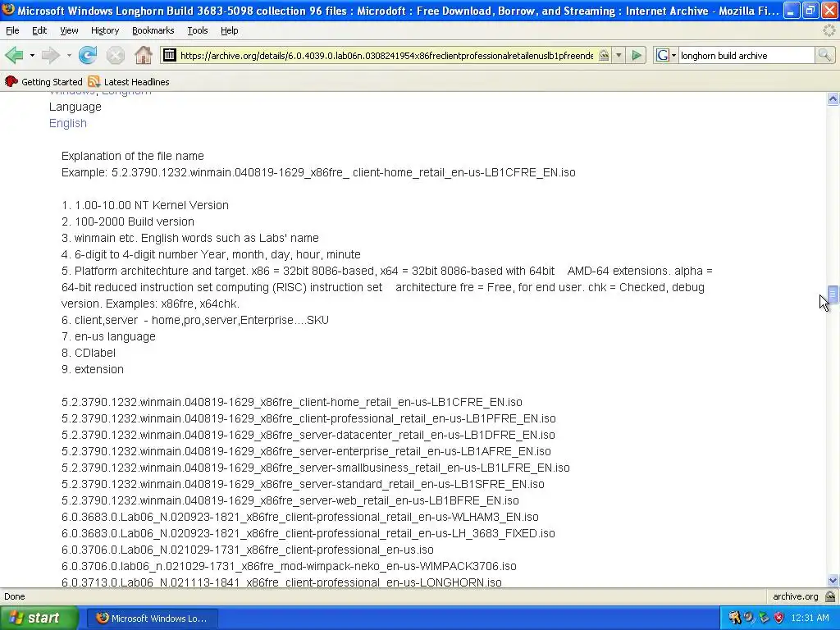Select the Firefox taskbar window button
This screenshot has width=840, height=630.
pyautogui.click(x=152, y=619)
